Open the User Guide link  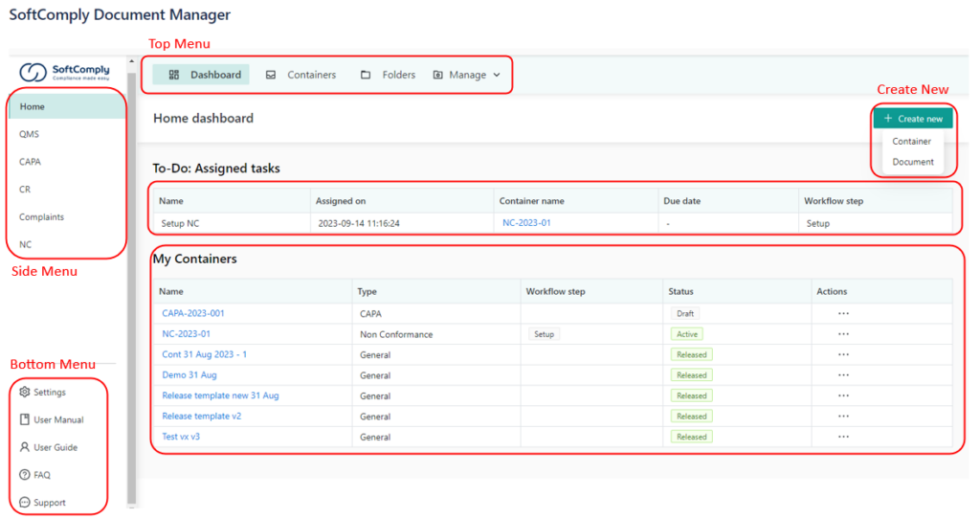[x=56, y=447]
